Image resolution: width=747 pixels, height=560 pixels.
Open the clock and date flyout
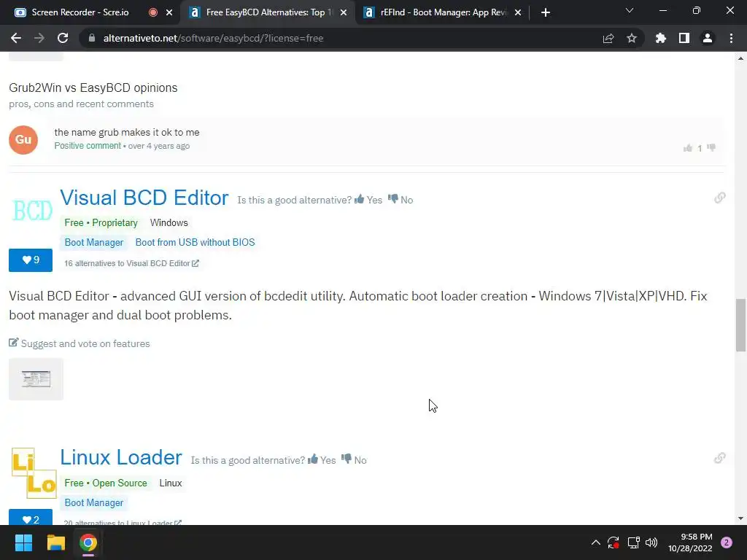click(x=690, y=542)
